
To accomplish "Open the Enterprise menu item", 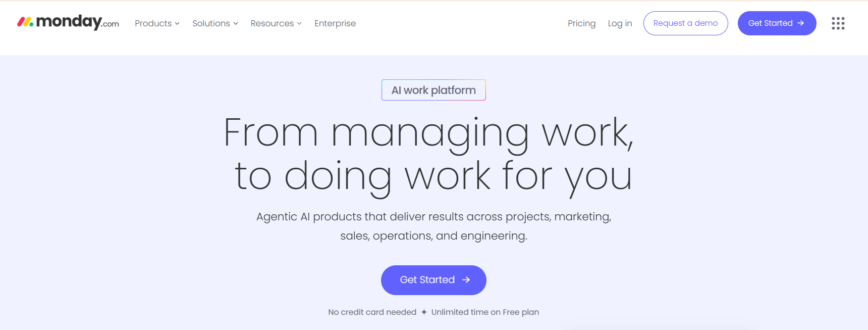I will coord(335,24).
